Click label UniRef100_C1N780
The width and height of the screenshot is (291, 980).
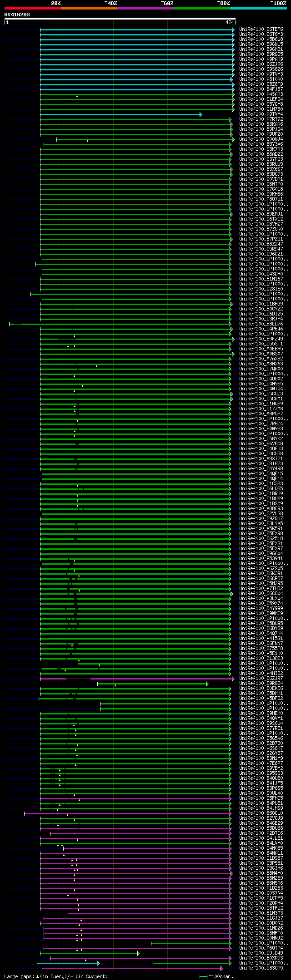(x=261, y=109)
